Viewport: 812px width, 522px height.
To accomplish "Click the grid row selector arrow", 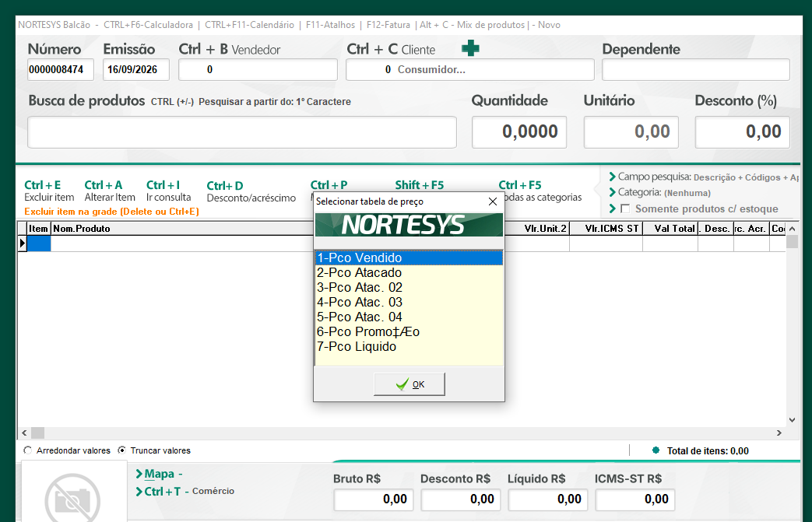I will [23, 243].
